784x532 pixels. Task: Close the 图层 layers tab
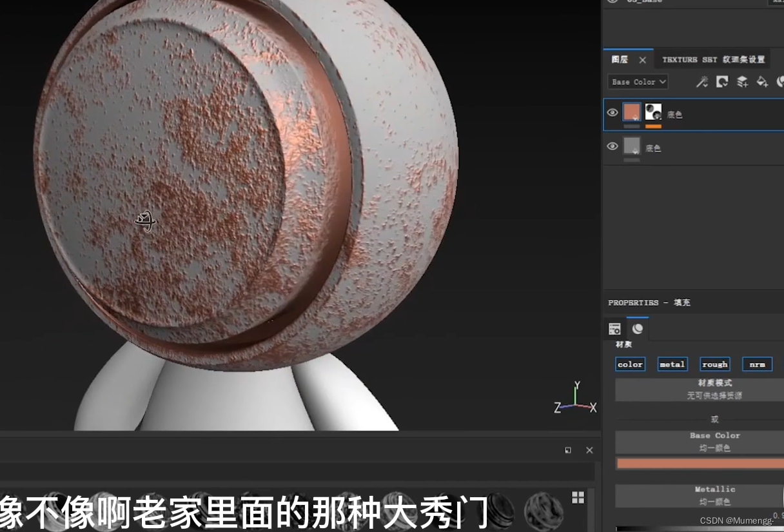pos(642,60)
